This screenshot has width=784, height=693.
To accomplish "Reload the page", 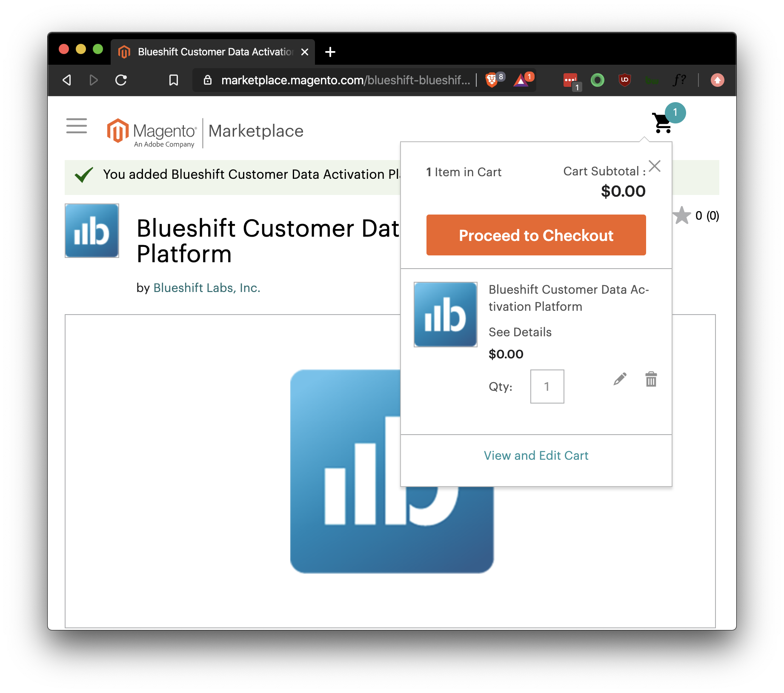I will pyautogui.click(x=121, y=80).
